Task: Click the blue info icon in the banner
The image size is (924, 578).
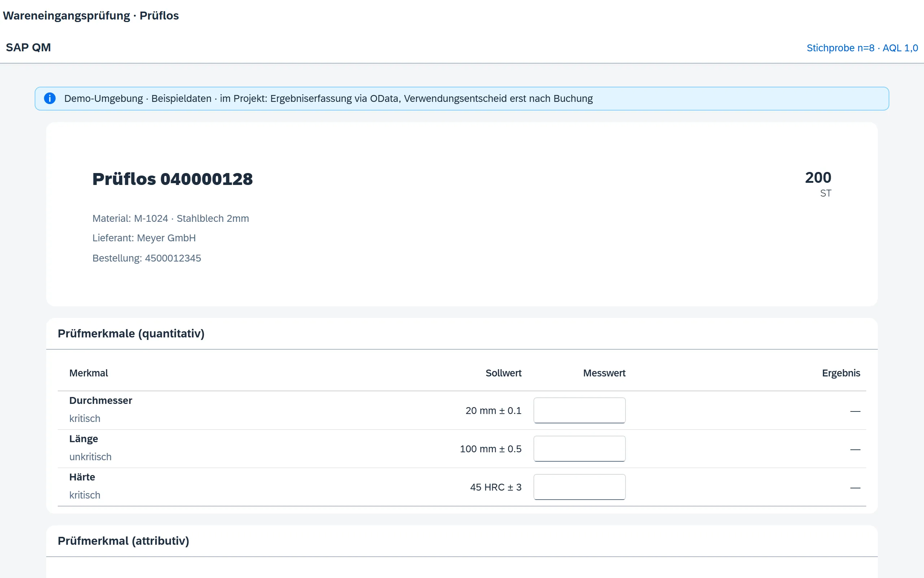Action: point(50,98)
